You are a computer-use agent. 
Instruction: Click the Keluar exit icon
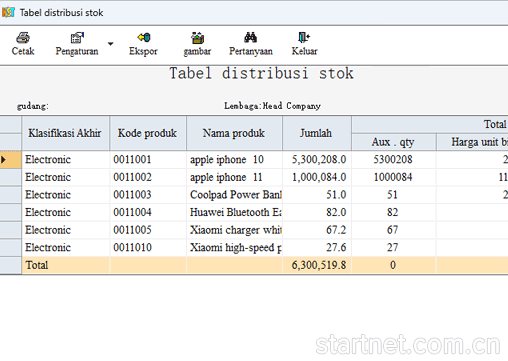coord(304,37)
